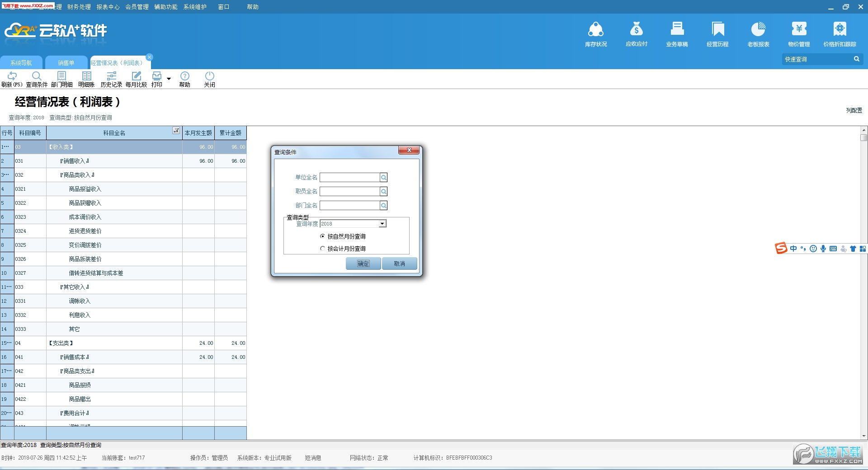This screenshot has height=470, width=868.
Task: Click the 历史记录 history toolbar icon
Action: click(111, 79)
